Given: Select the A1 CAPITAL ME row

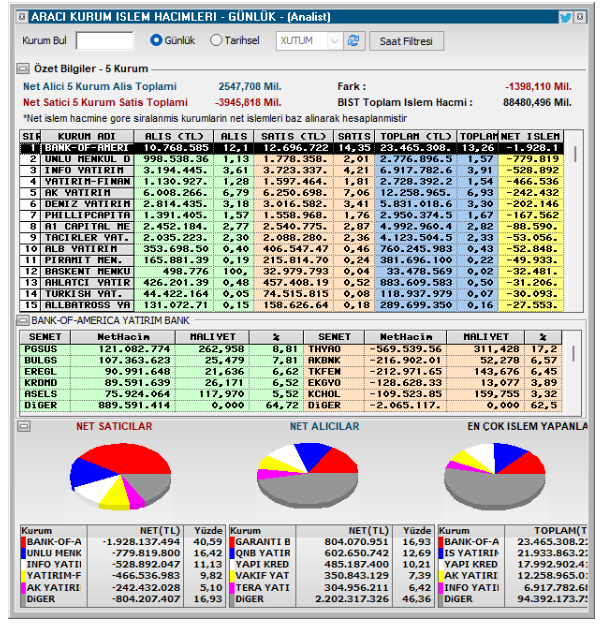Looking at the screenshot, I should [x=292, y=226].
